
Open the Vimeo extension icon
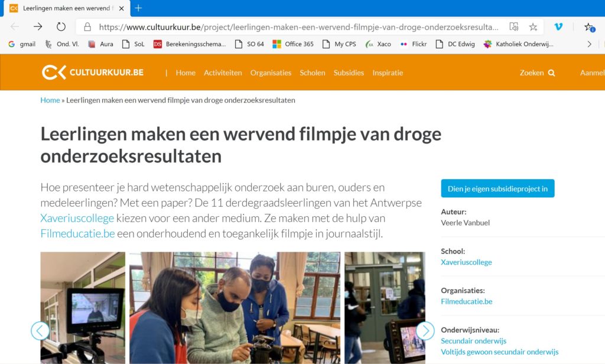pyautogui.click(x=558, y=27)
